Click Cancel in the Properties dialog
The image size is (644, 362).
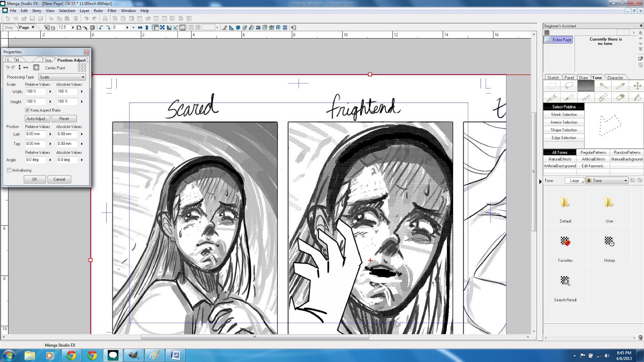coord(59,179)
